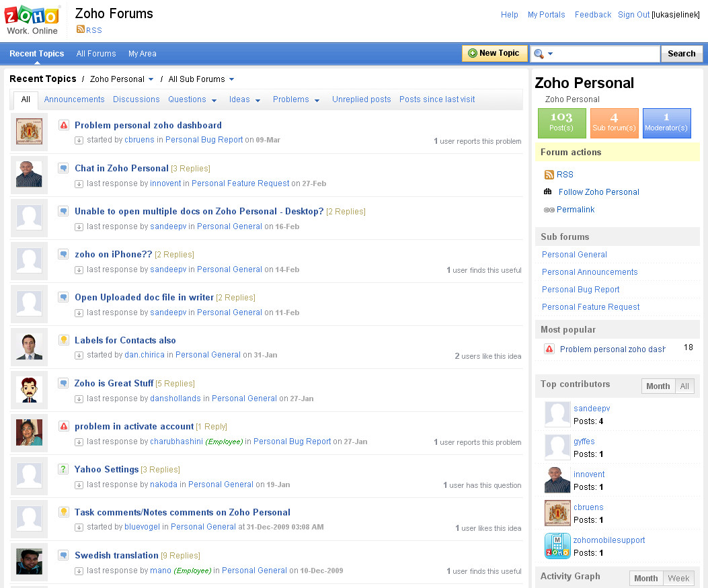The width and height of the screenshot is (708, 588).
Task: Click problem icon in Most popular section
Action: click(x=549, y=349)
